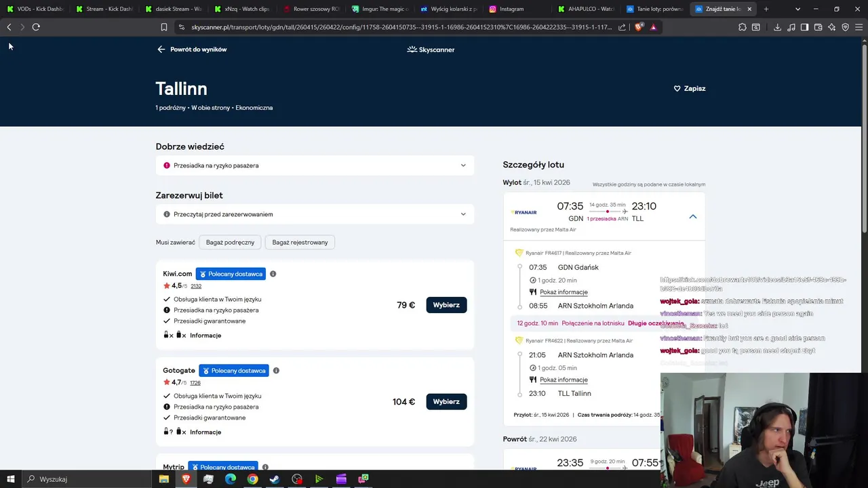The width and height of the screenshot is (868, 488).
Task: Open the tab list dropdown arrow
Action: coord(797,9)
